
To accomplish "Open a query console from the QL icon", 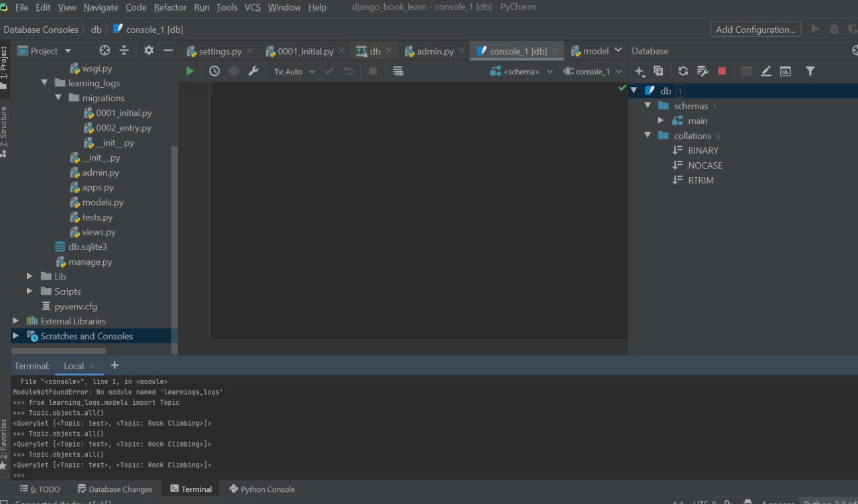I will (x=786, y=71).
